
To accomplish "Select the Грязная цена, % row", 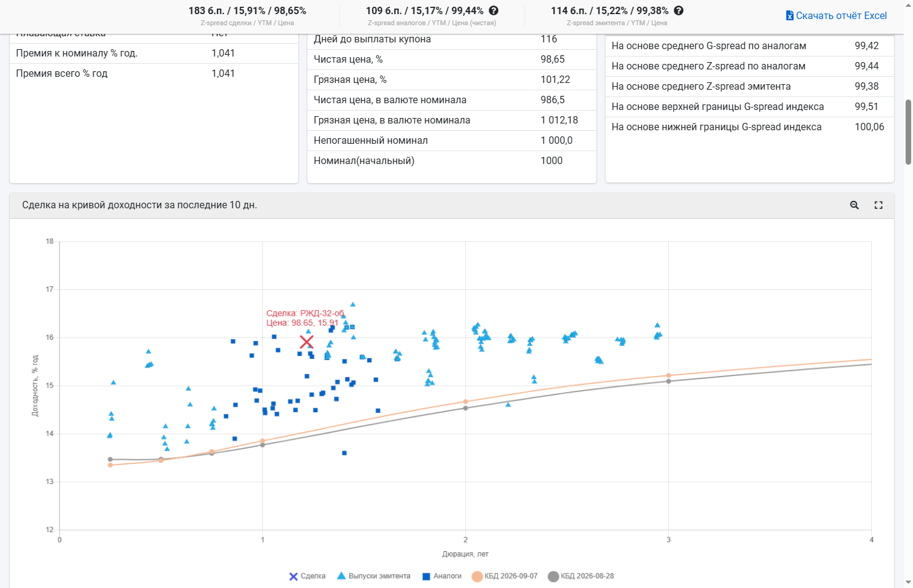I will click(452, 80).
